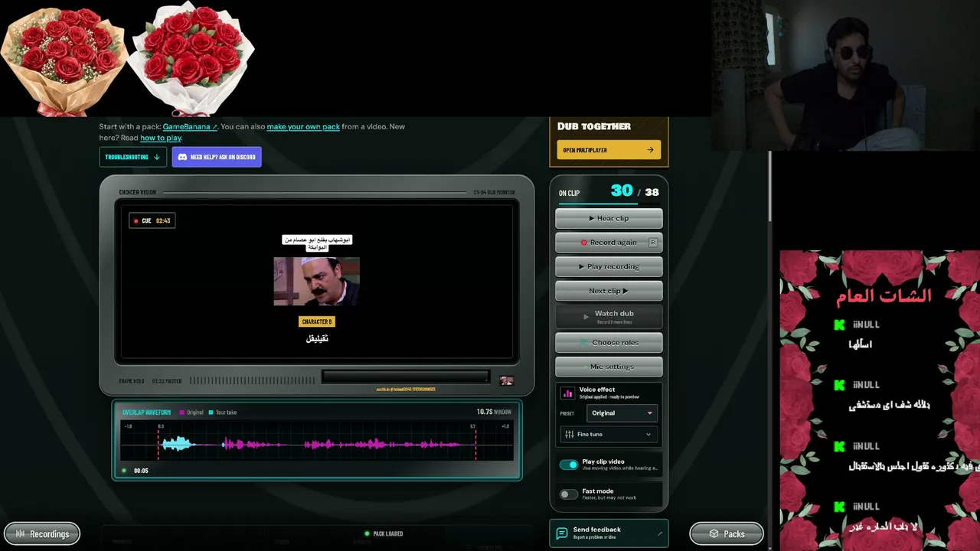Image resolution: width=980 pixels, height=551 pixels.
Task: Click the Voice effect equalizer icon
Action: [567, 393]
